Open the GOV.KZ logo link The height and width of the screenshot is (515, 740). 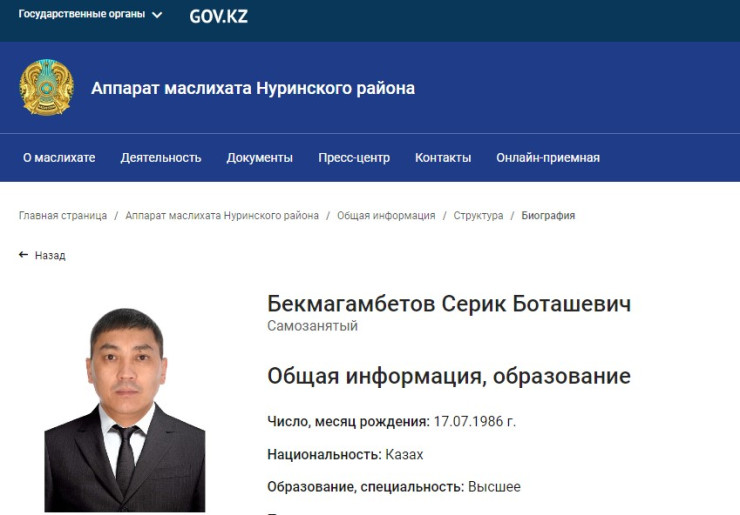pyautogui.click(x=218, y=16)
